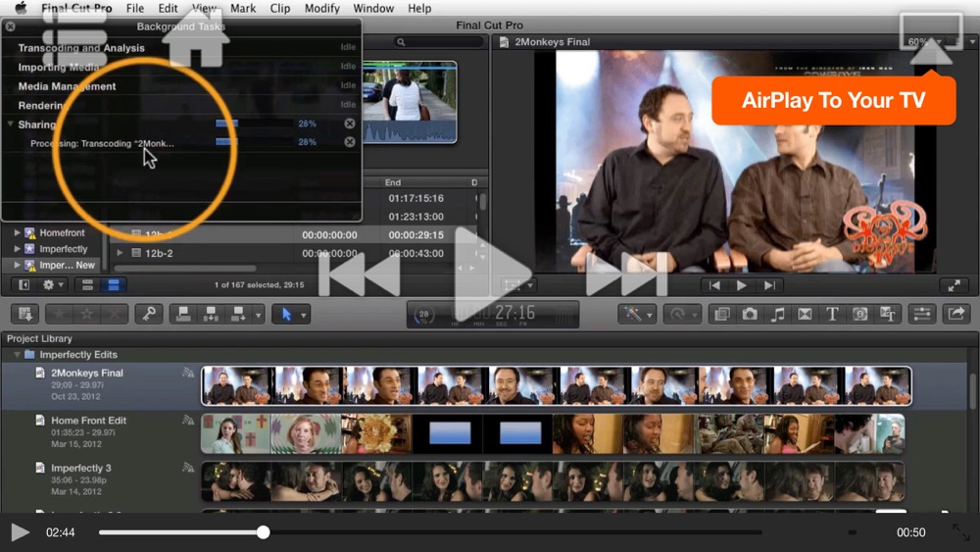Viewport: 980px width, 552px height.
Task: Tap the home overlay icon
Action: (196, 39)
